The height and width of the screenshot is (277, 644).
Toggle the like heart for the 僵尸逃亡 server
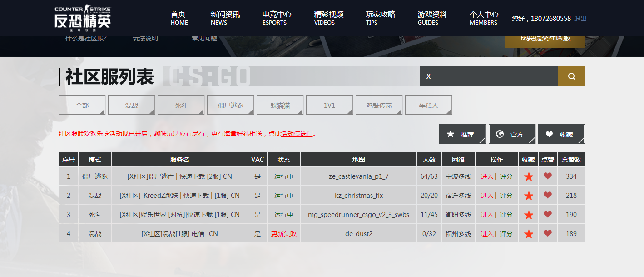[548, 176]
